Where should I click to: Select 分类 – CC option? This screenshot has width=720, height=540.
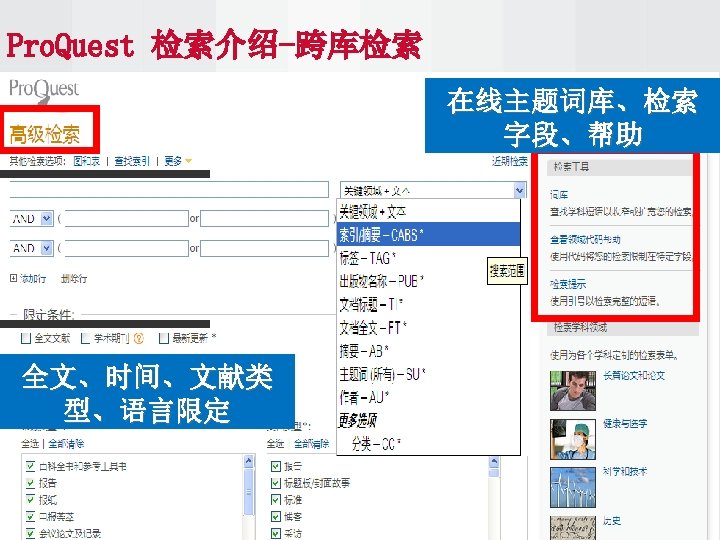pyautogui.click(x=428, y=444)
